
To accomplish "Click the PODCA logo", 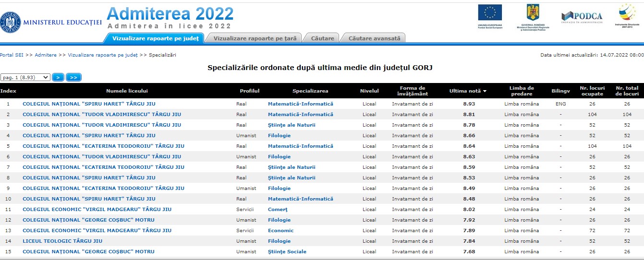I will tap(582, 16).
